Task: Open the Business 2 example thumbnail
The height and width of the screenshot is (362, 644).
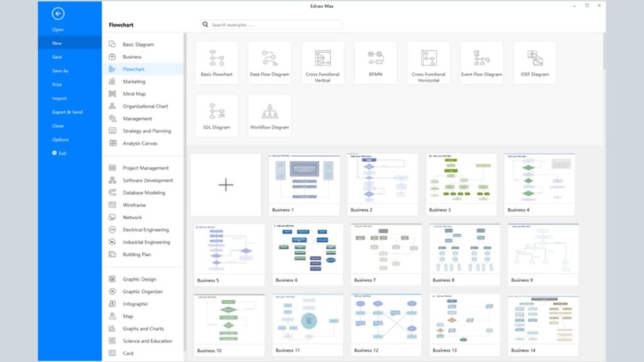Action: (383, 185)
